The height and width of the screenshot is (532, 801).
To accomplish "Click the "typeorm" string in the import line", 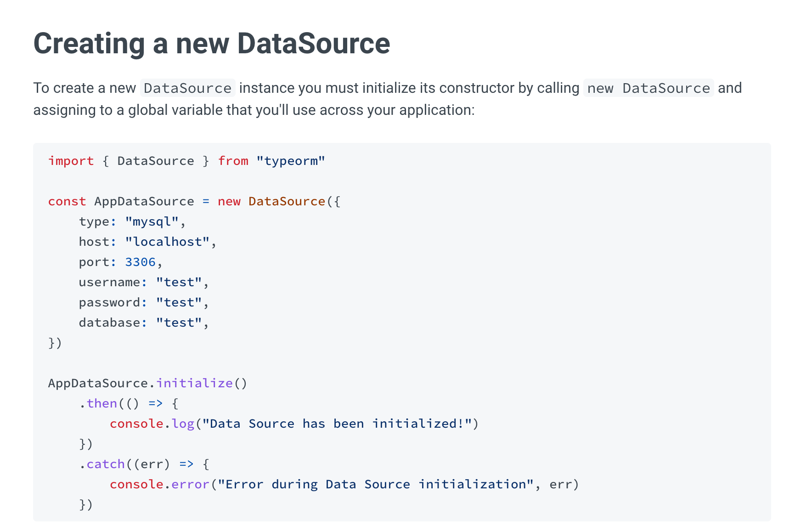I will (291, 161).
